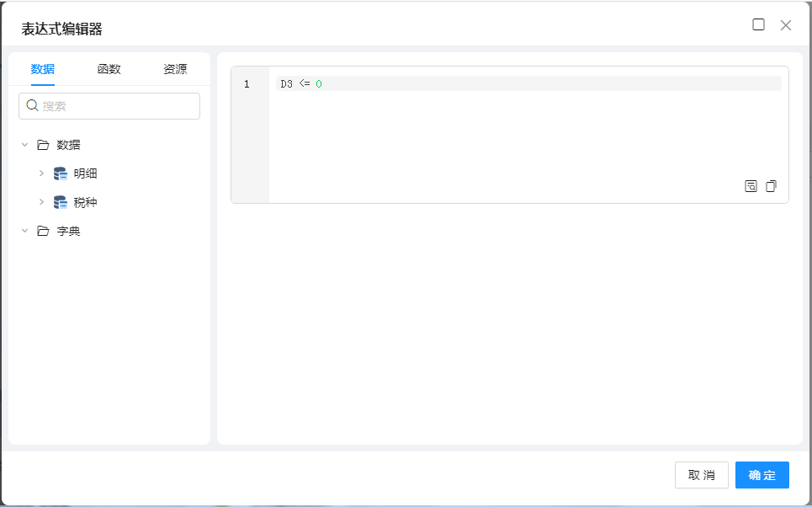Click the folder icon next to 数据 node
This screenshot has width=812, height=507.
(43, 145)
